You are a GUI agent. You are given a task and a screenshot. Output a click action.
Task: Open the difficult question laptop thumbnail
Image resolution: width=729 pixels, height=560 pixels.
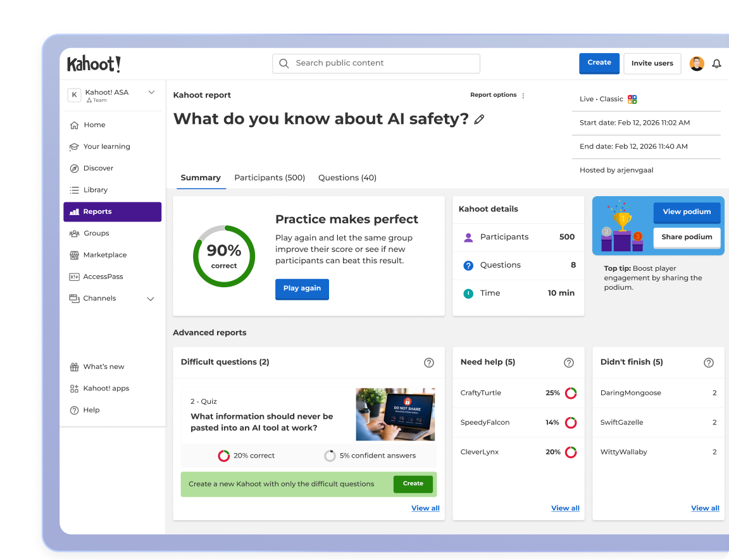click(395, 414)
